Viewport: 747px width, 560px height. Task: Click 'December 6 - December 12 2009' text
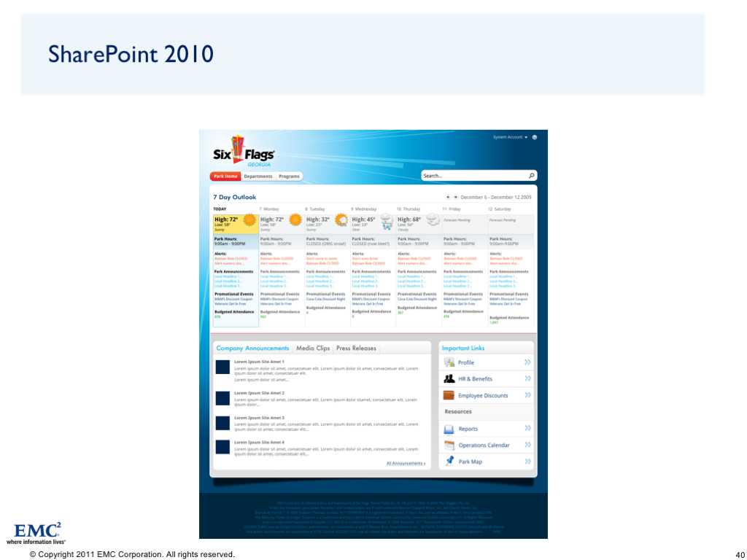tap(495, 197)
